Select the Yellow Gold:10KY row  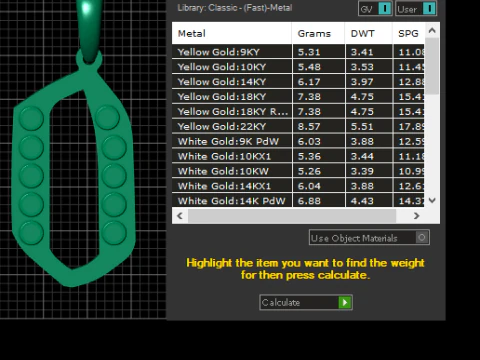(x=298, y=67)
